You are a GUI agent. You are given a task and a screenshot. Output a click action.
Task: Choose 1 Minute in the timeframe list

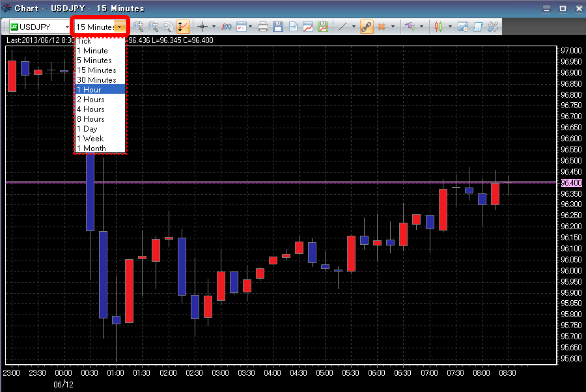(x=100, y=51)
